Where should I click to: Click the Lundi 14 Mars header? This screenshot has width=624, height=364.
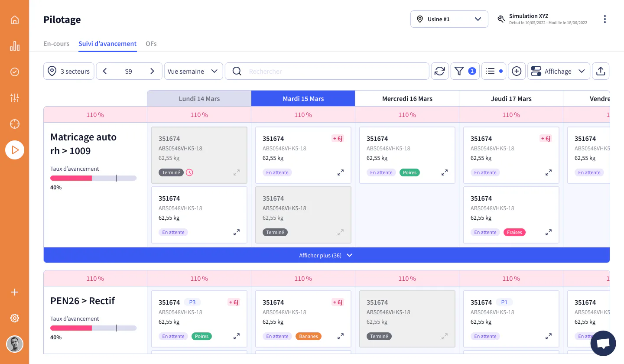(199, 98)
